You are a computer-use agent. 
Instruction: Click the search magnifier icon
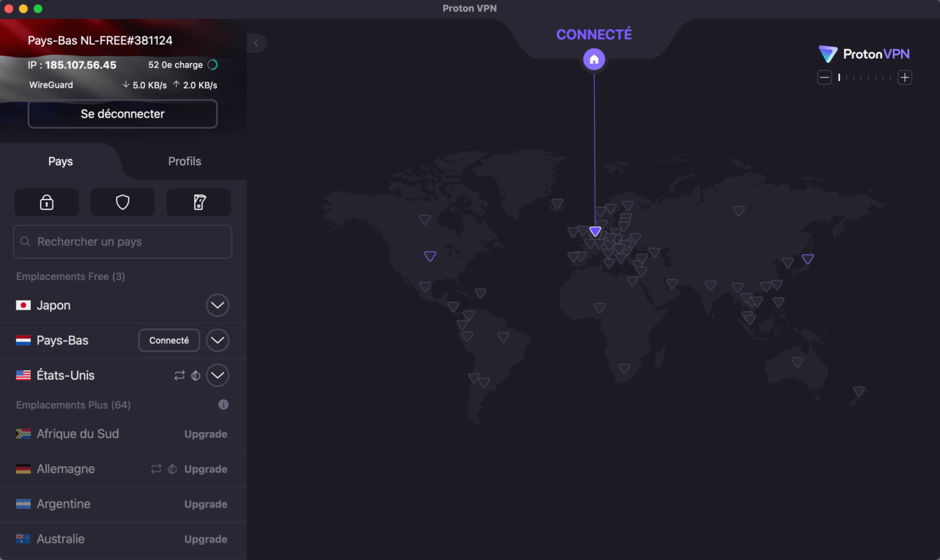tap(25, 241)
